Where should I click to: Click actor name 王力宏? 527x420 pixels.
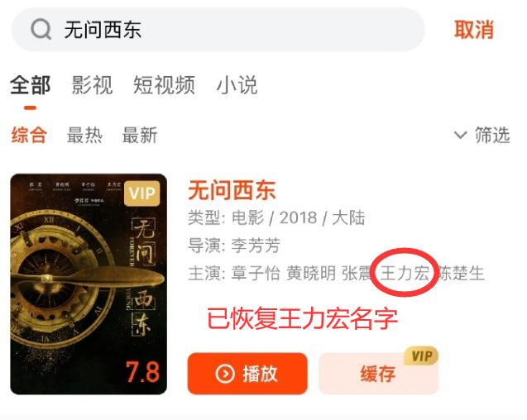click(x=405, y=273)
